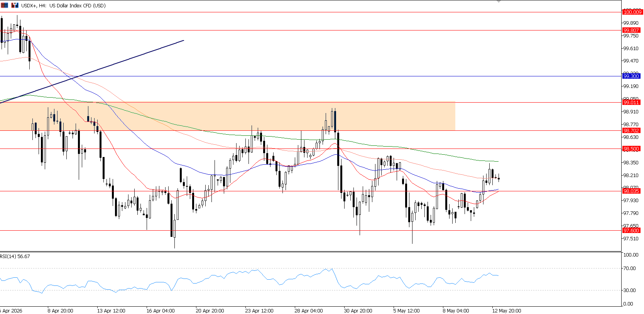Click the 20 Apr 20:00 time axis label

click(210, 311)
